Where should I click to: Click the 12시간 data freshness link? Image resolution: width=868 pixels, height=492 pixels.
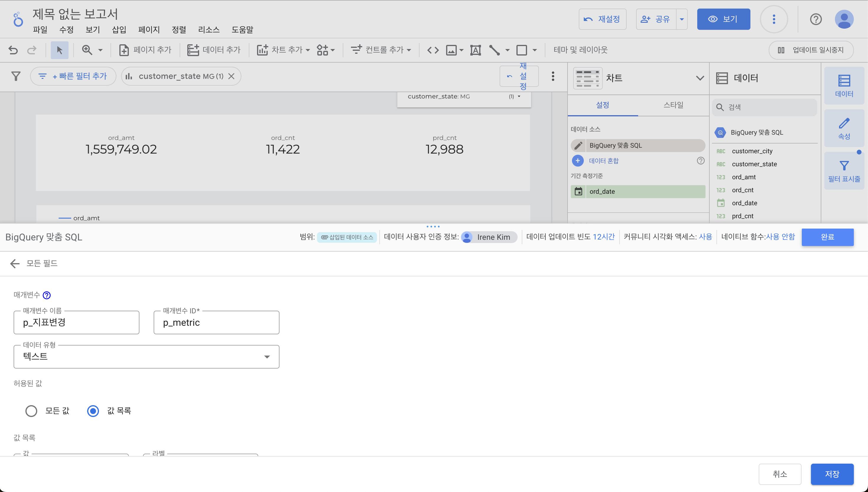pyautogui.click(x=604, y=237)
